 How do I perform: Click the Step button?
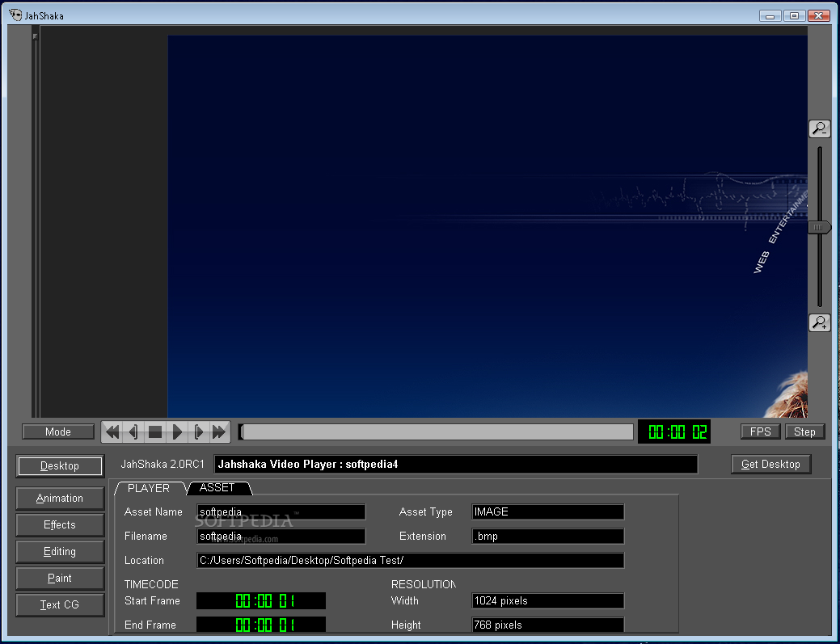804,431
